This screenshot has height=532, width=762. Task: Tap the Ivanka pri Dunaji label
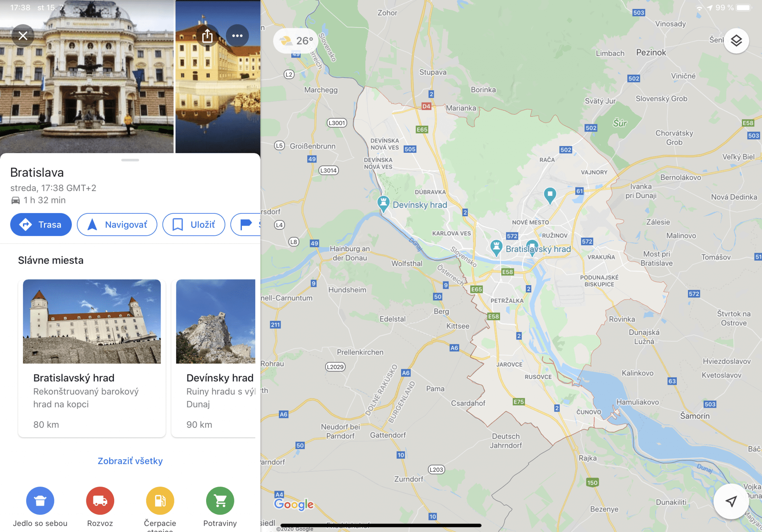tap(641, 191)
